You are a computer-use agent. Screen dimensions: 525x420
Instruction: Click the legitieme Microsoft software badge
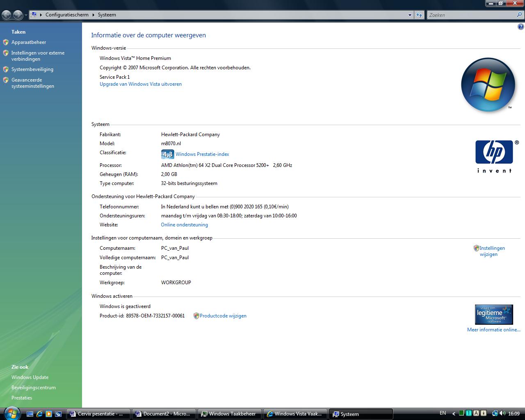494,315
